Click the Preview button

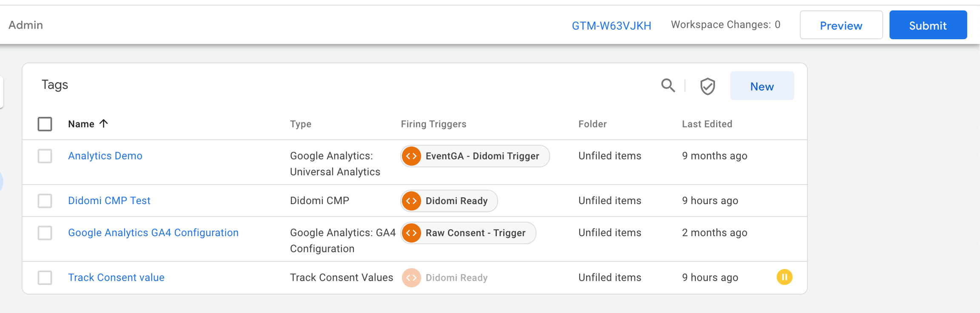[841, 26]
